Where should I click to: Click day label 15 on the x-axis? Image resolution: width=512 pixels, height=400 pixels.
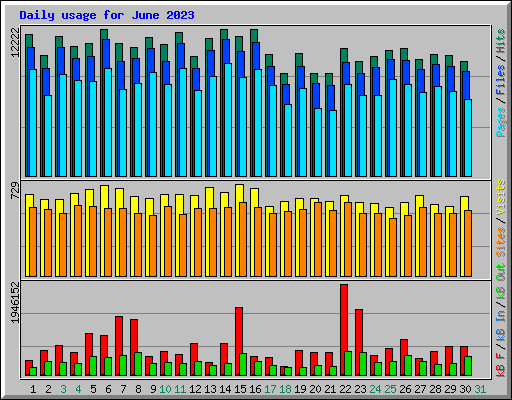(240, 389)
